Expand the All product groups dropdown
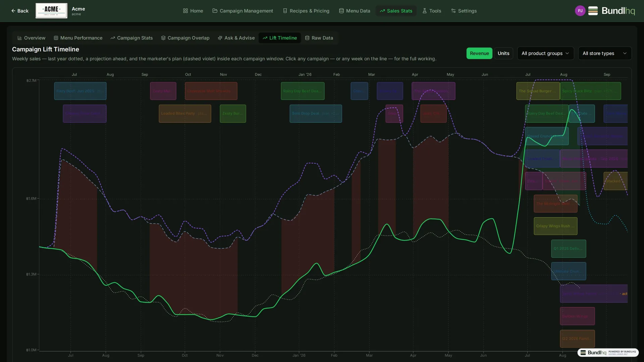644x362 pixels. (545, 53)
